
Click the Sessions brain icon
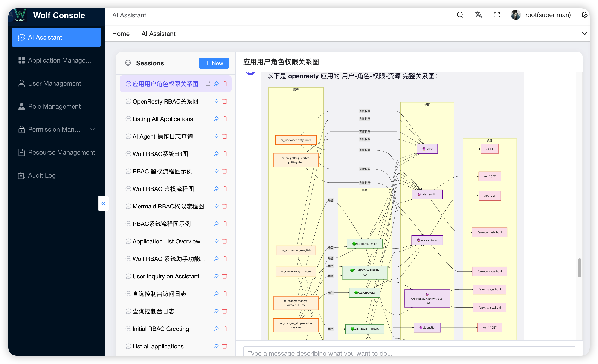pos(128,63)
